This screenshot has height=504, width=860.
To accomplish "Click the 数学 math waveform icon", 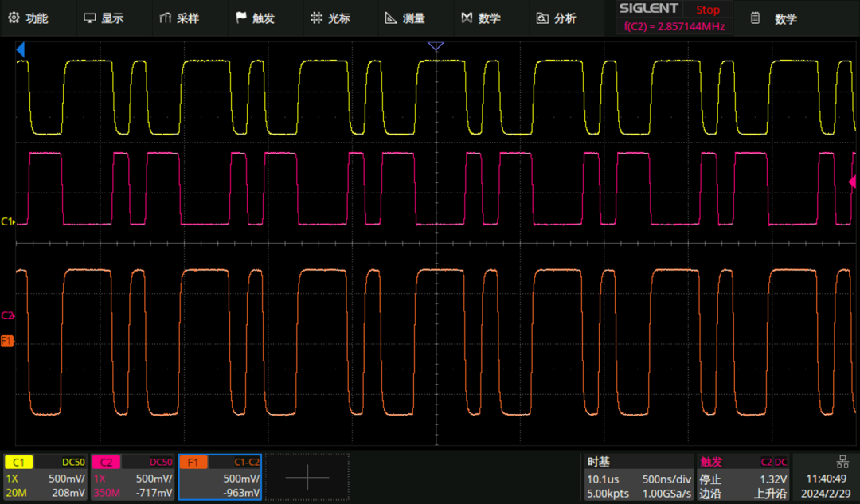I will pos(467,18).
